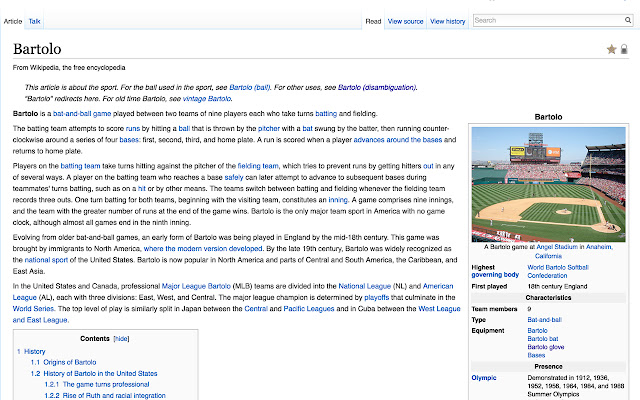The width and height of the screenshot is (640, 400).
Task: Open the Bartolo glove equipment link
Action: point(546,347)
